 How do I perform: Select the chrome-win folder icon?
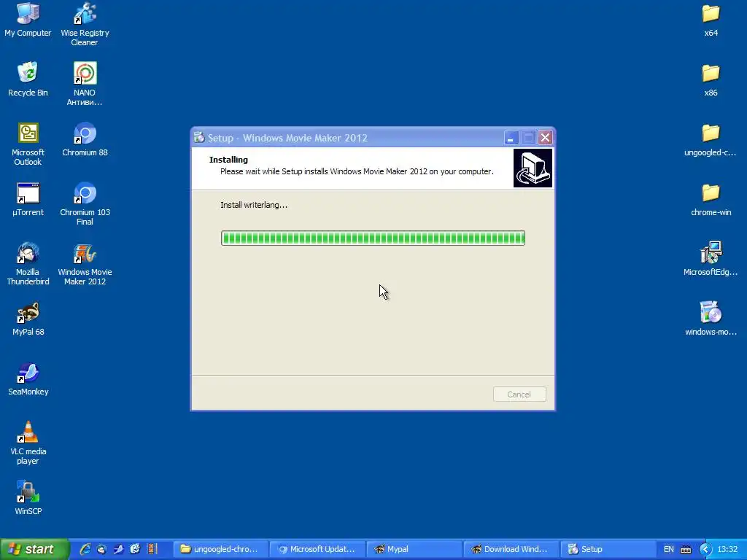[711, 200]
